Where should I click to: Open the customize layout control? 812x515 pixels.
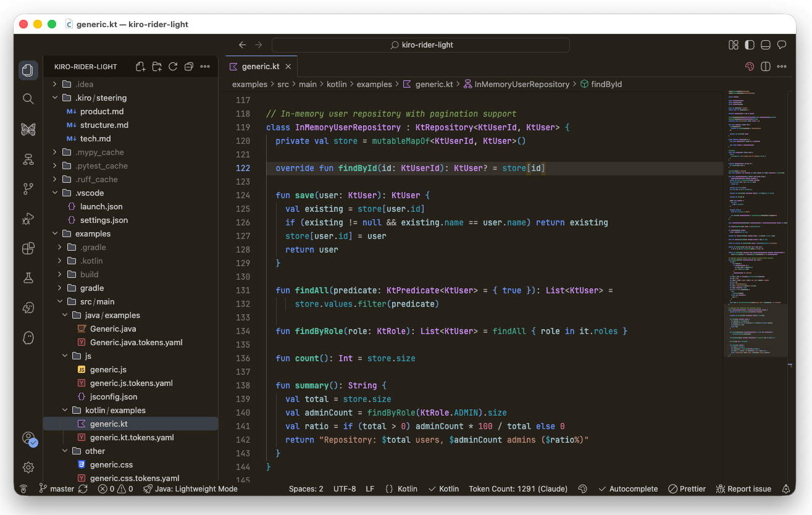coord(734,45)
